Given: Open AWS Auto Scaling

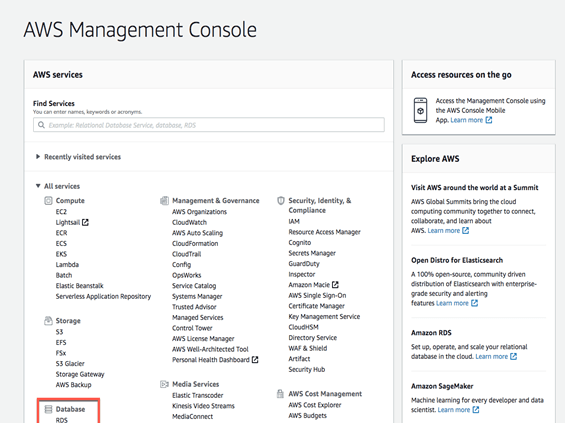Looking at the screenshot, I should point(197,233).
